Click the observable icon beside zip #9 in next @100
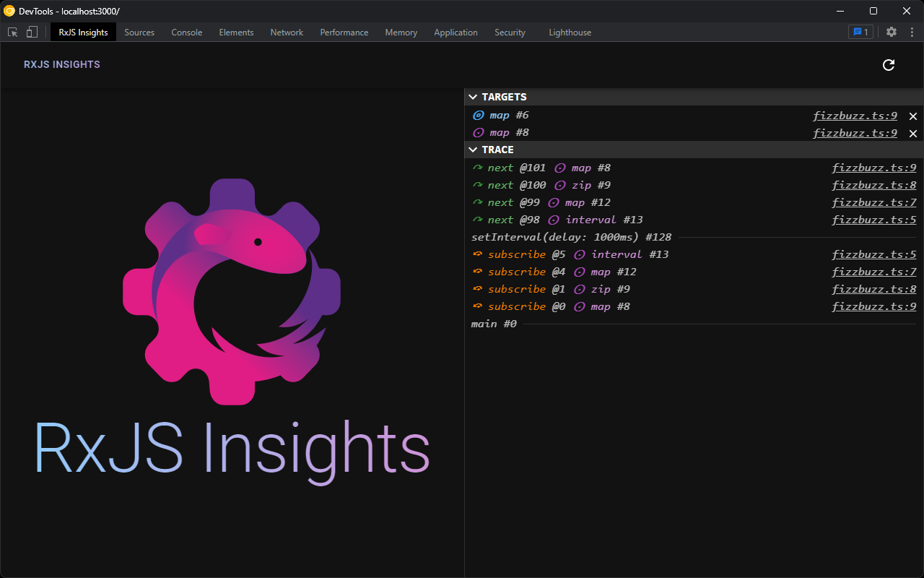924x578 pixels. 560,186
